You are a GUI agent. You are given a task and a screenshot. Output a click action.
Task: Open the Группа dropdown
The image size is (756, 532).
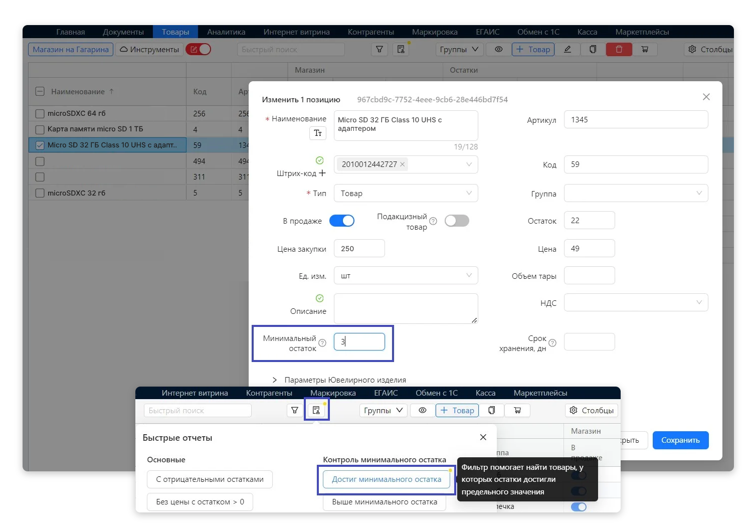pyautogui.click(x=635, y=193)
